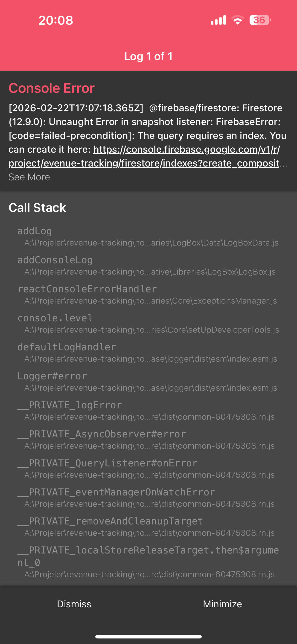The height and width of the screenshot is (644, 297).
Task: Dismiss the error log
Action: click(74, 604)
